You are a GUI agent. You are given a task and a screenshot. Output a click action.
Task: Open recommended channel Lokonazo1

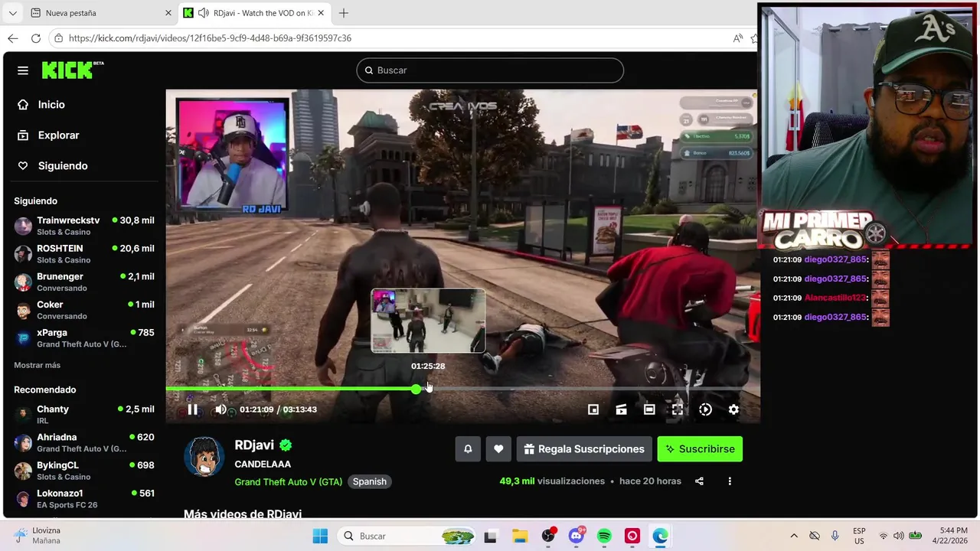[x=84, y=499]
